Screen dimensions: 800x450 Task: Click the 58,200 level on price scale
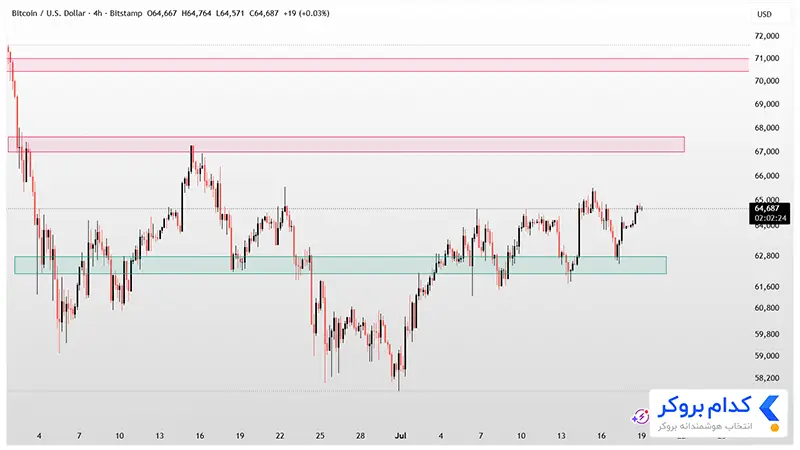tap(767, 378)
